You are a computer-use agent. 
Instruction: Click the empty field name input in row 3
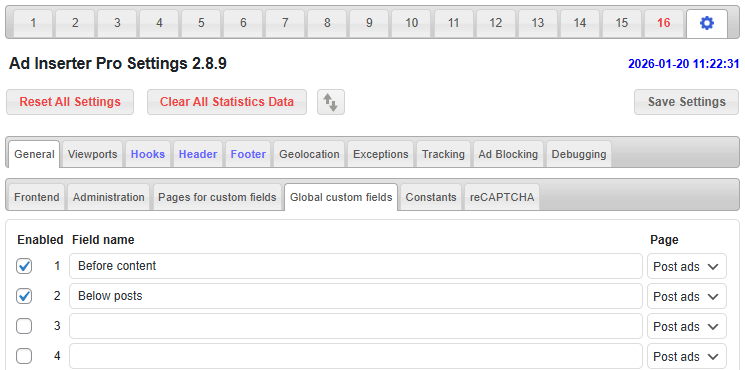(356, 326)
